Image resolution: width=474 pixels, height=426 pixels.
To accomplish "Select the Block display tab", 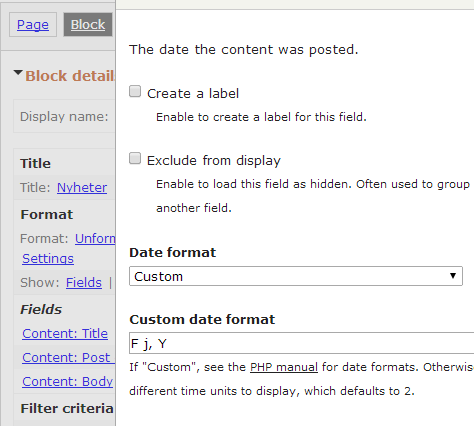I will pos(88,25).
